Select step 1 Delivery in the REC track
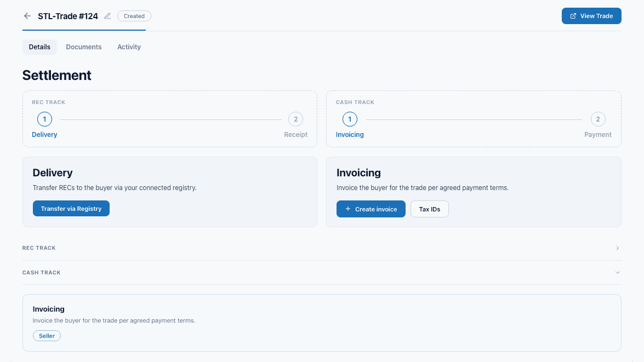This screenshot has height=362, width=644. [45, 119]
